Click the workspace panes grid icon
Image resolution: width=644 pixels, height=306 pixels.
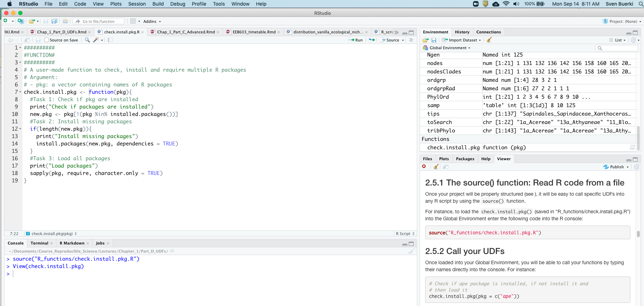133,21
